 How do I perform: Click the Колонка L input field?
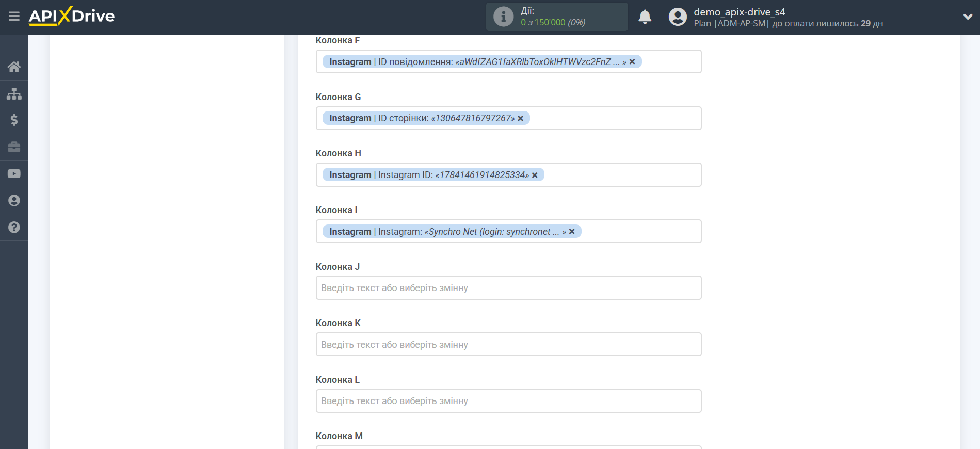(508, 401)
